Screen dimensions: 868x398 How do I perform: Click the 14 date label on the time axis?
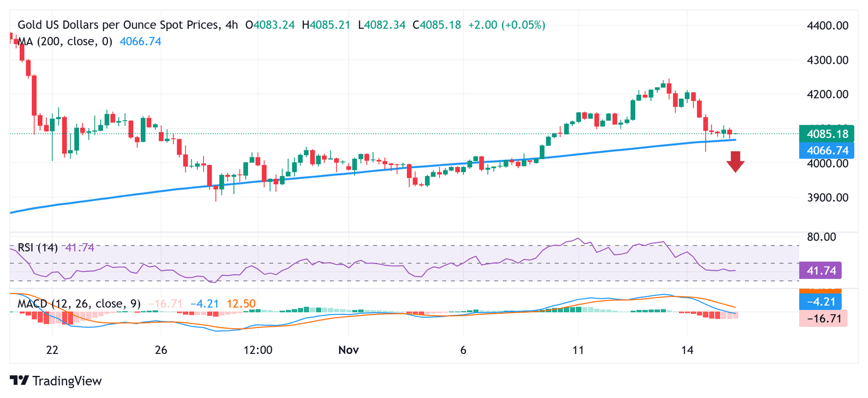point(687,350)
